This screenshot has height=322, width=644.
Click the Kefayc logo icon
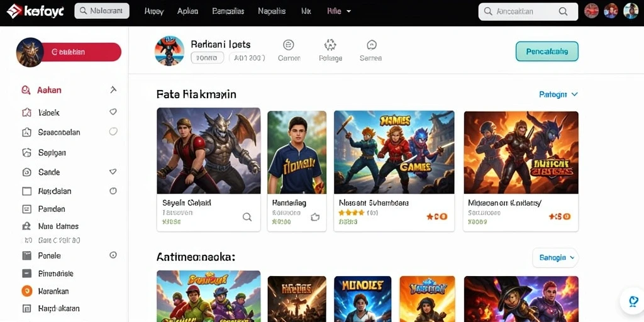point(14,11)
